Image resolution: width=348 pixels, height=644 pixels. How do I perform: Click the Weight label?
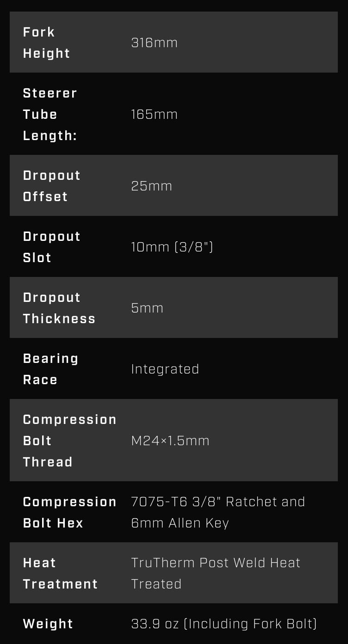[48, 624]
